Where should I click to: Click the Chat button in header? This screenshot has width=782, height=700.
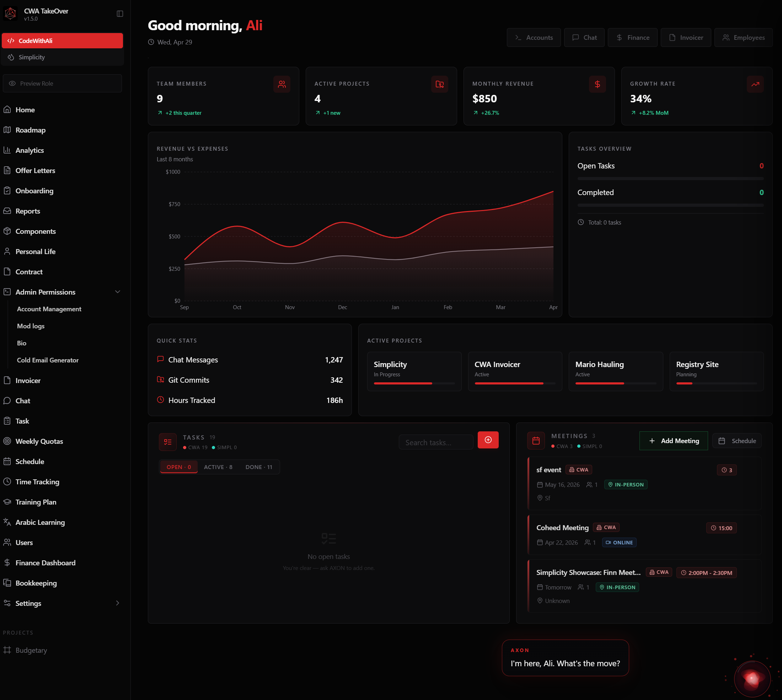click(584, 38)
